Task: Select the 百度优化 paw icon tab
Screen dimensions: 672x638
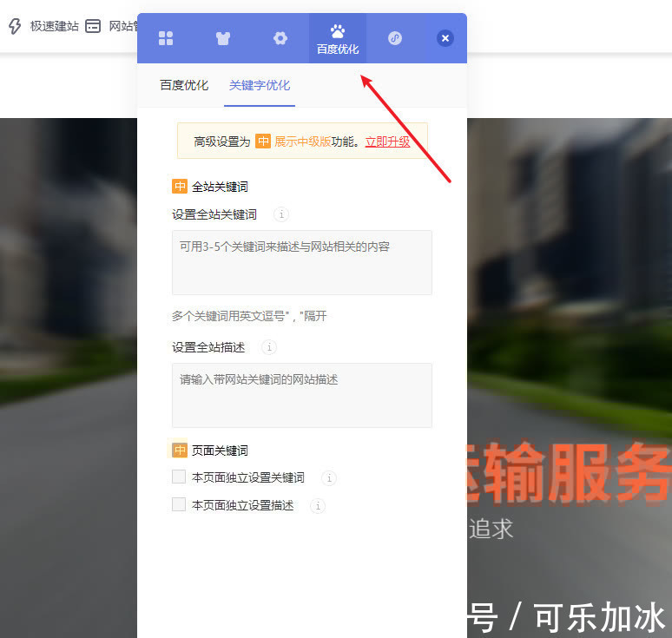Action: (x=338, y=39)
